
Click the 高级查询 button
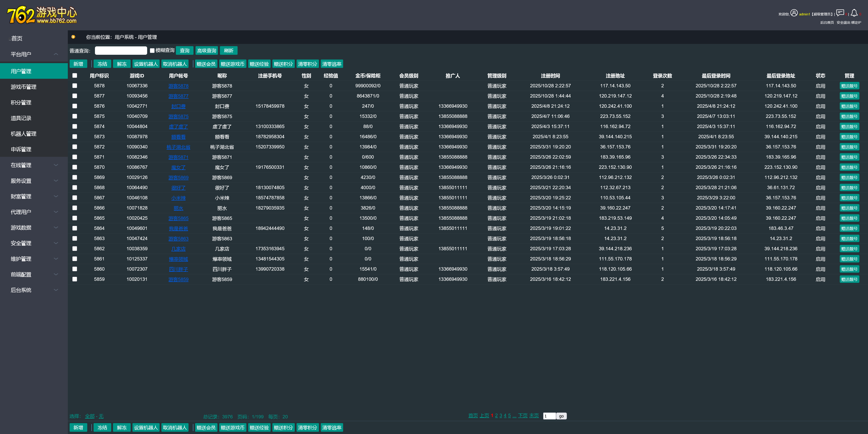206,51
